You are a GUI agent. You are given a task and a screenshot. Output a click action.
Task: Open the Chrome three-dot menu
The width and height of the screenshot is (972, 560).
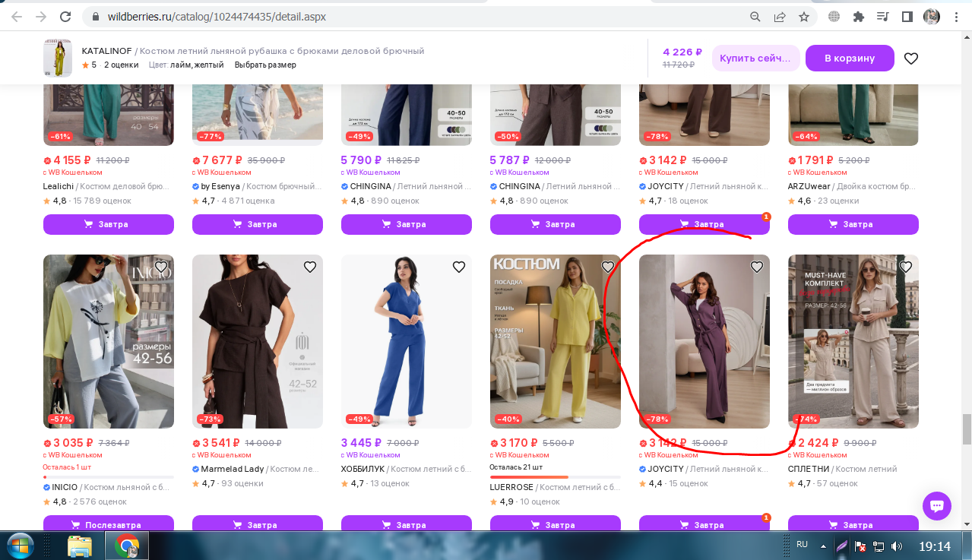pos(955,16)
